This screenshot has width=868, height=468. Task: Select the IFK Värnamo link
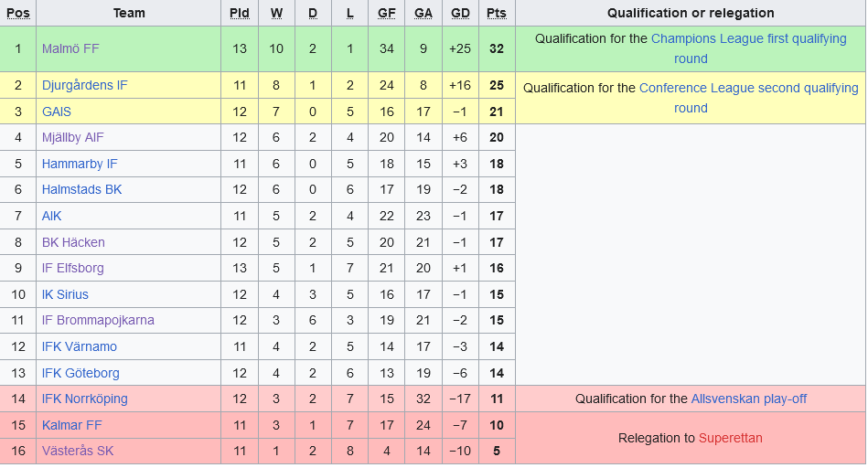80,346
